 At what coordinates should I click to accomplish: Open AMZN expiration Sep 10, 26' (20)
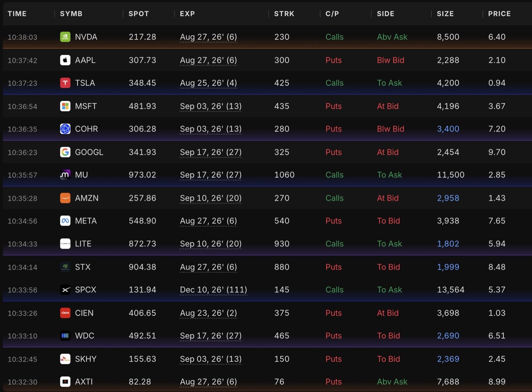point(210,198)
